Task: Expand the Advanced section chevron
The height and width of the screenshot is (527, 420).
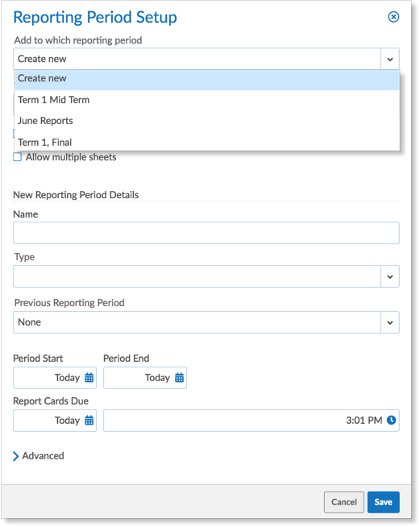Action: tap(15, 456)
